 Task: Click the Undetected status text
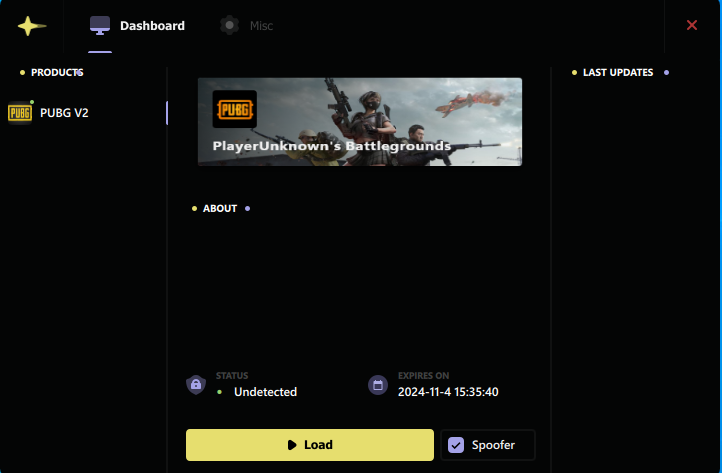pyautogui.click(x=265, y=392)
